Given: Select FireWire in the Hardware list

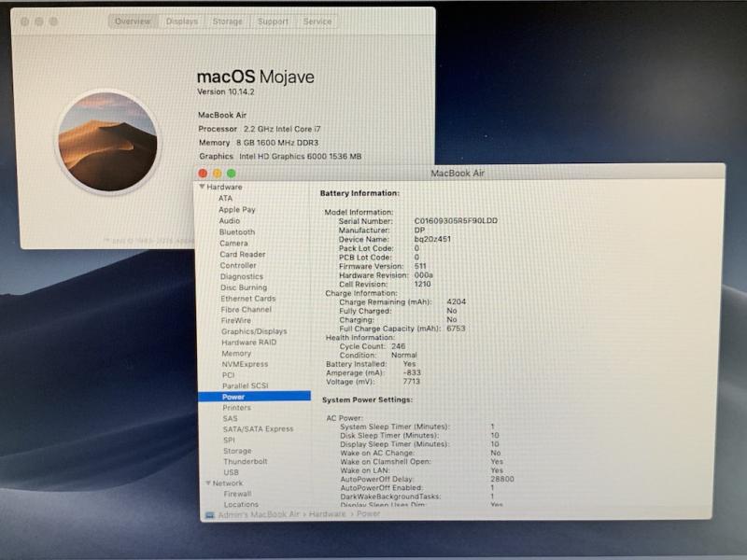Looking at the screenshot, I should tap(236, 320).
